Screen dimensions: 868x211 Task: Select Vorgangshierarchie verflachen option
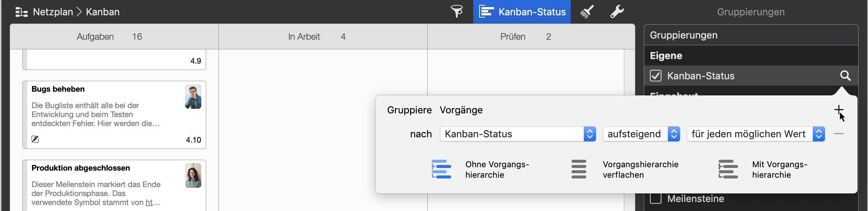tap(579, 169)
